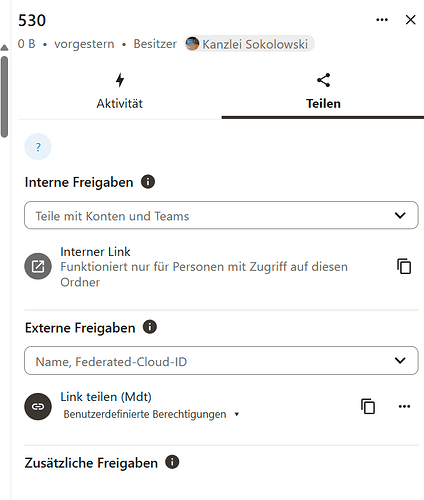Show info for Externe Freigaben
The image size is (424, 500).
pyautogui.click(x=150, y=327)
